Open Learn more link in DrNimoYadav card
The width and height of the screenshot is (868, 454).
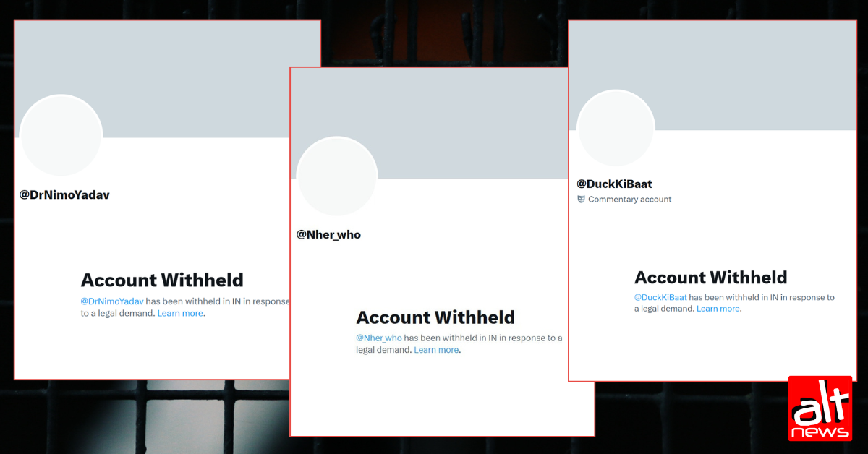[x=180, y=313]
